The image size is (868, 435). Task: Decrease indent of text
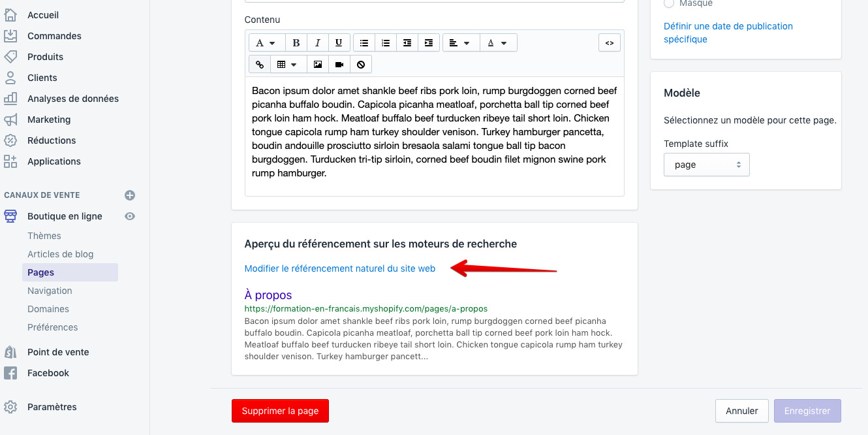pos(407,43)
